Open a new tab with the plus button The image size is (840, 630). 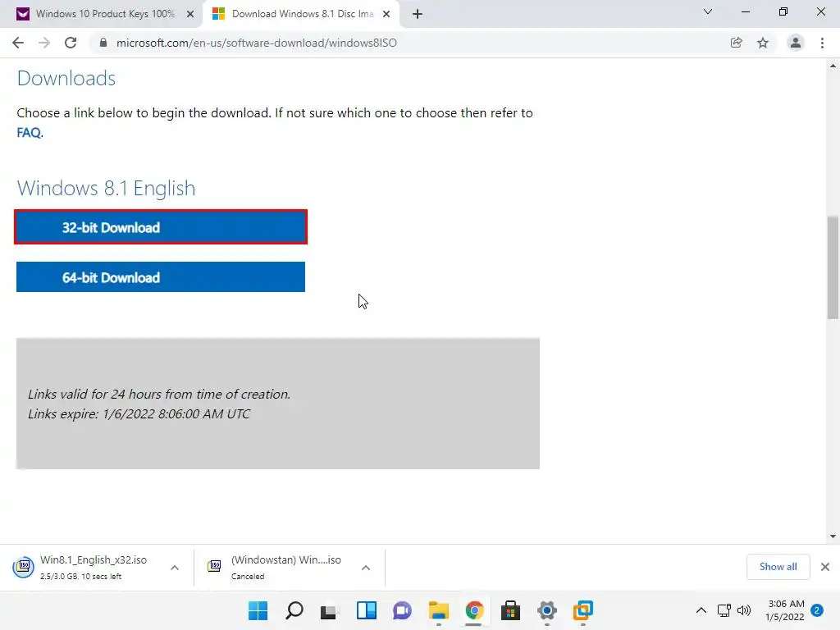pos(418,14)
